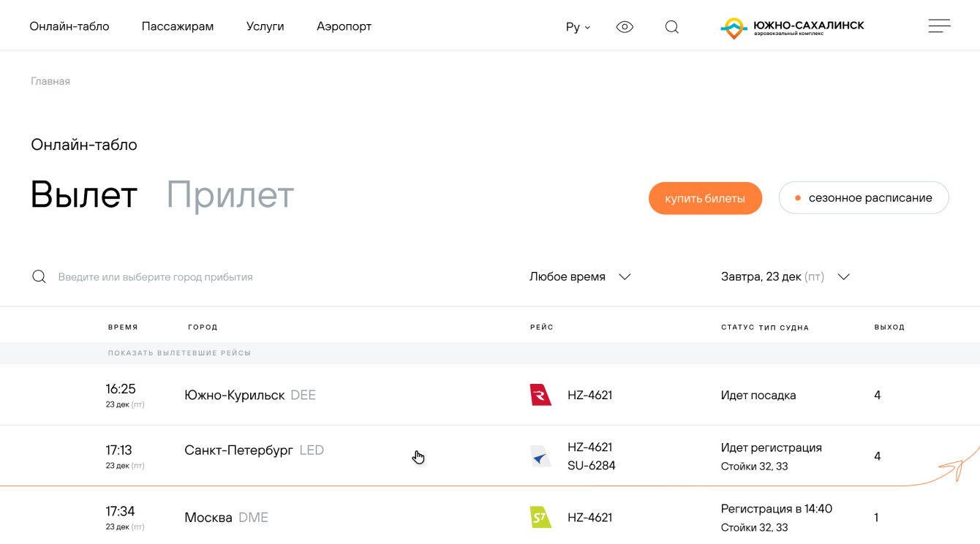The width and height of the screenshot is (980, 544).
Task: Switch to the Прилет tab
Action: (x=230, y=195)
